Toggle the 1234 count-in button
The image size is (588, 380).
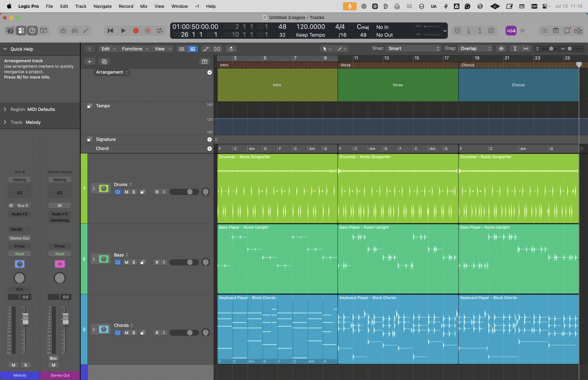click(511, 31)
